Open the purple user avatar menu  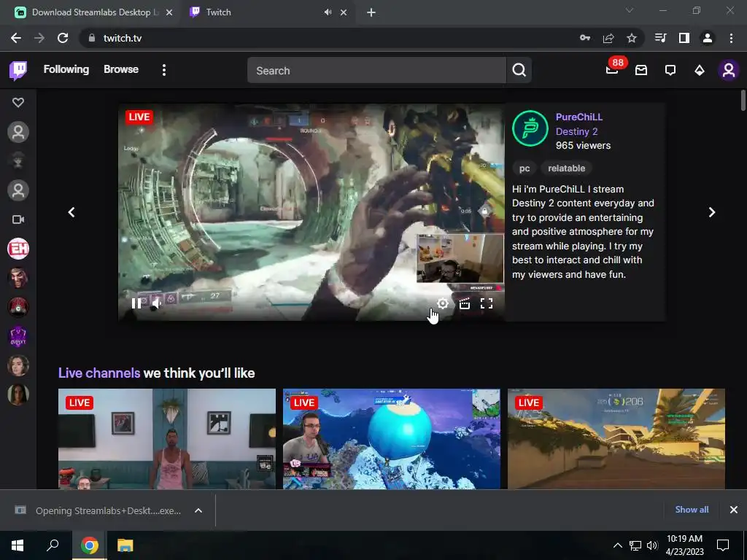[729, 71]
